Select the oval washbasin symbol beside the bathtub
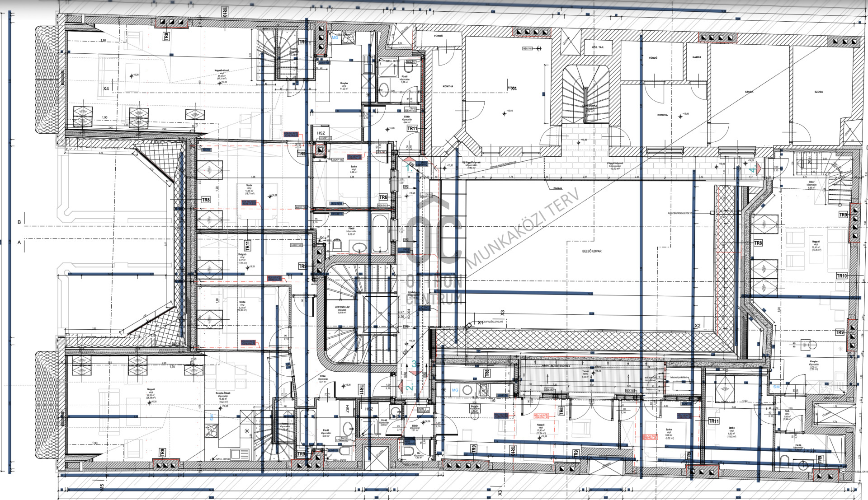The width and height of the screenshot is (868, 500). [359, 247]
